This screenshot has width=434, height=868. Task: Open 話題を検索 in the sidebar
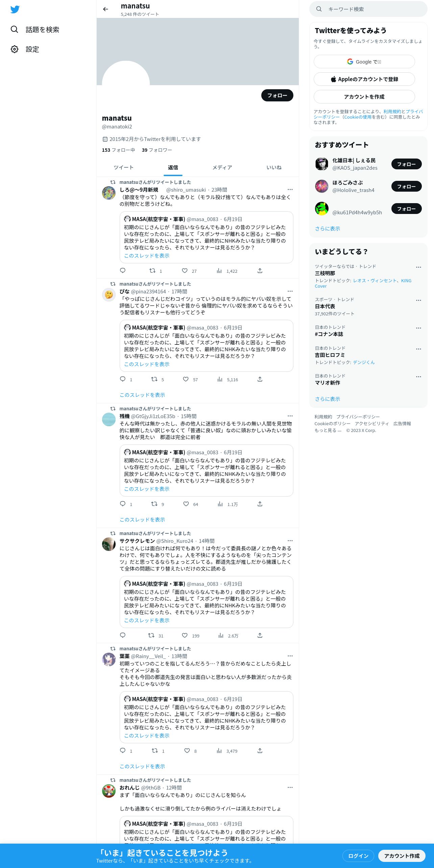coord(35,30)
